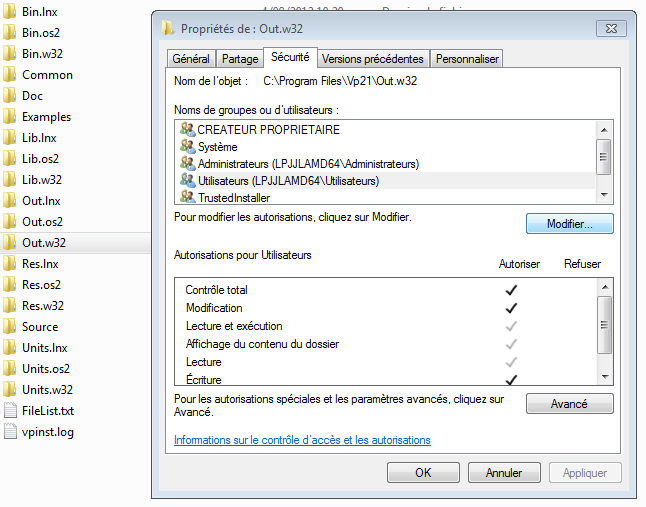Click the CREATEUR PROPRIETAIRE group icon
The height and width of the screenshot is (507, 646).
pyautogui.click(x=187, y=130)
